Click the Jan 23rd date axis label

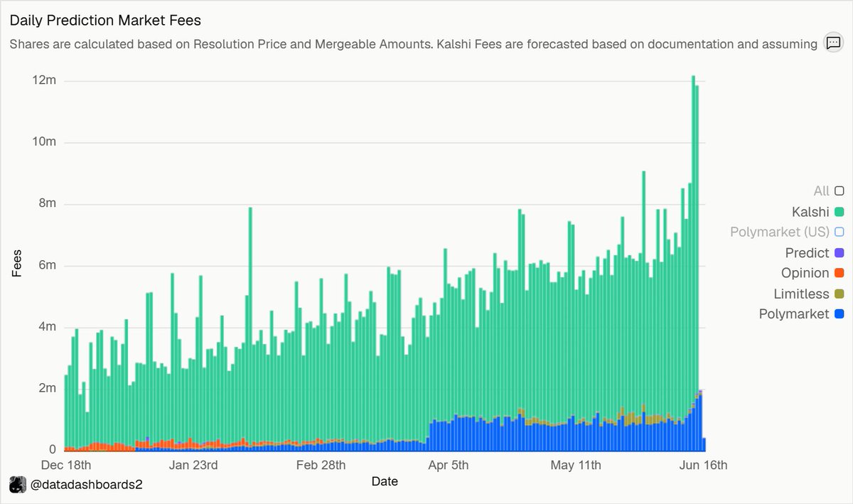point(193,466)
